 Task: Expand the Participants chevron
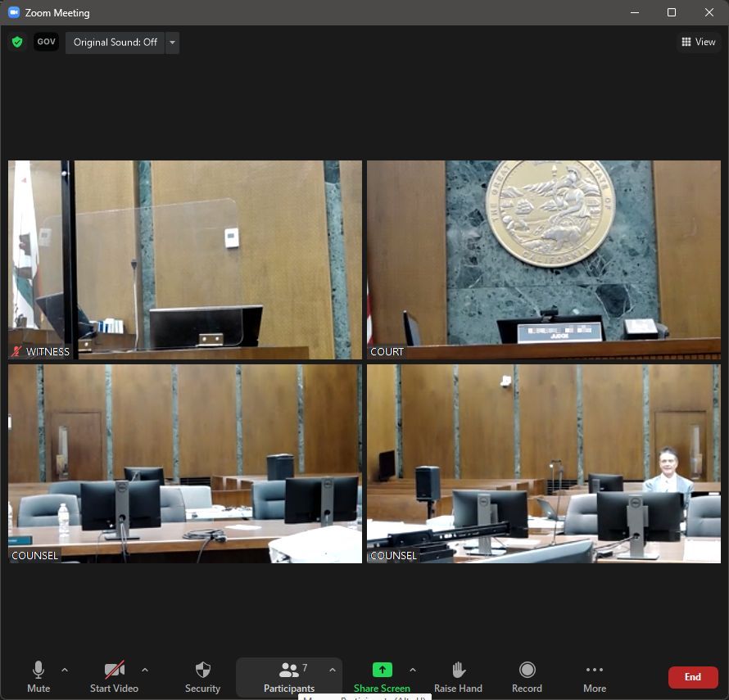coord(333,670)
